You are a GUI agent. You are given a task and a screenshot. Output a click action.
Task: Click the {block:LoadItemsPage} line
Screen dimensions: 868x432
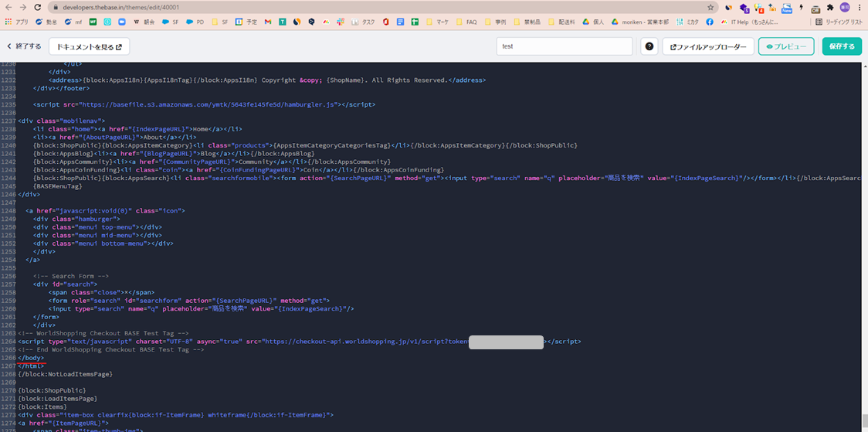point(58,399)
